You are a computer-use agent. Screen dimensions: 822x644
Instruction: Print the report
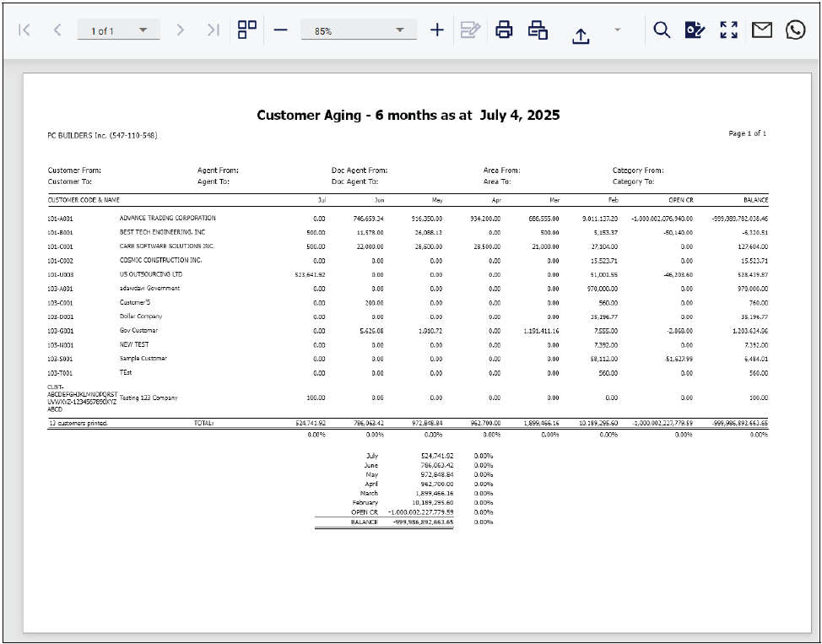504,30
